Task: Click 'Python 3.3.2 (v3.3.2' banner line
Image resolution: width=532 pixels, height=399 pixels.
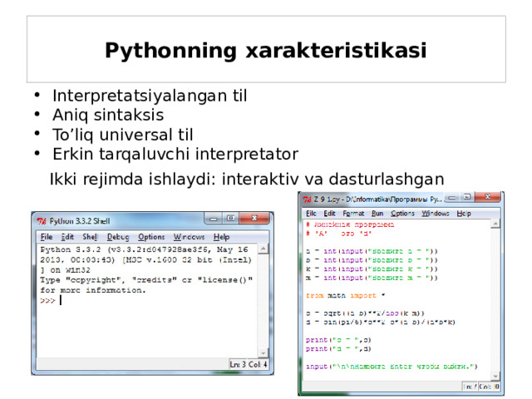Action: [144, 249]
